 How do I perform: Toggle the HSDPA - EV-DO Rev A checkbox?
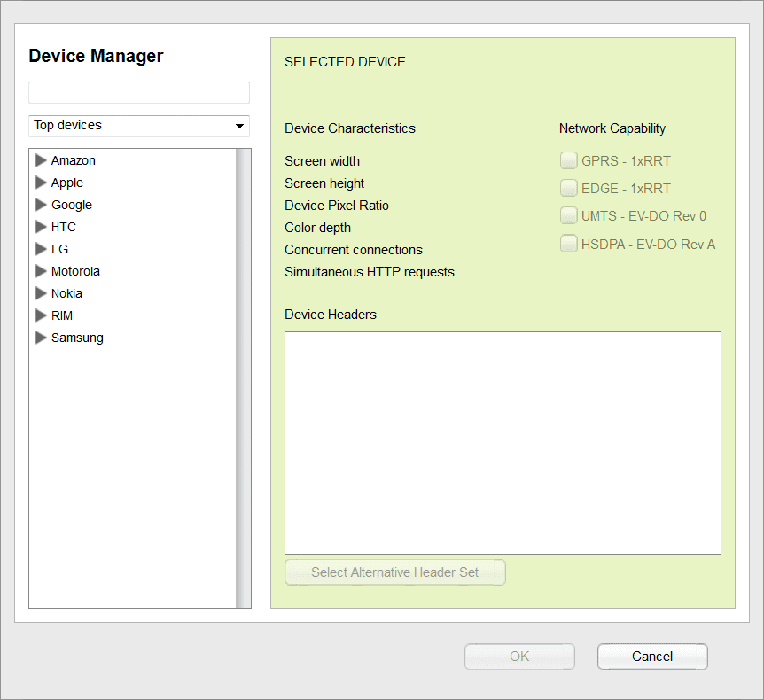568,243
